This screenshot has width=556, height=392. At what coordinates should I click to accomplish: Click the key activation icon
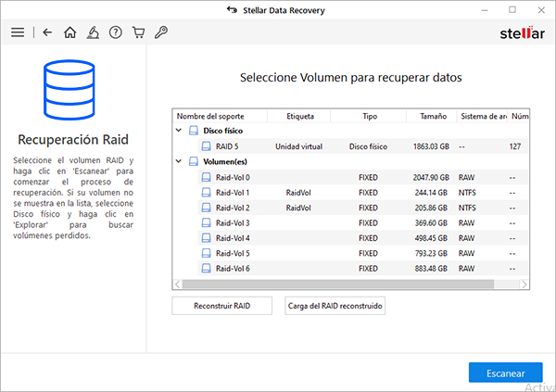click(160, 32)
